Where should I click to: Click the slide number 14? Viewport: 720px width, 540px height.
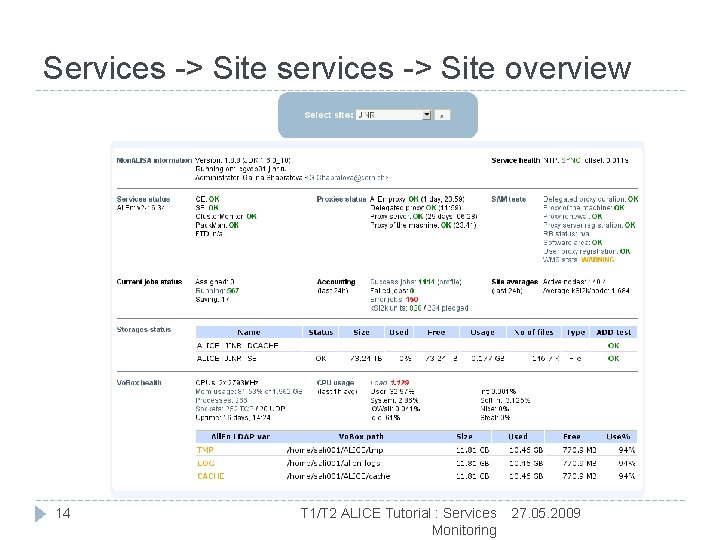[x=63, y=513]
